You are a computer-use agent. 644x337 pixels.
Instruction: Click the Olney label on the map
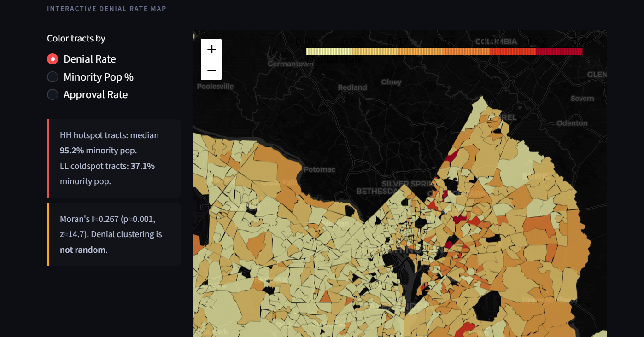[x=391, y=82]
